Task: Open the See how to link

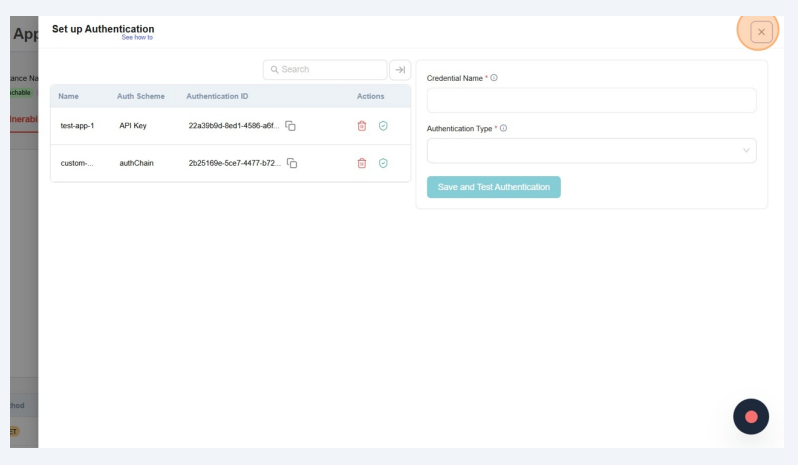Action: pyautogui.click(x=137, y=37)
